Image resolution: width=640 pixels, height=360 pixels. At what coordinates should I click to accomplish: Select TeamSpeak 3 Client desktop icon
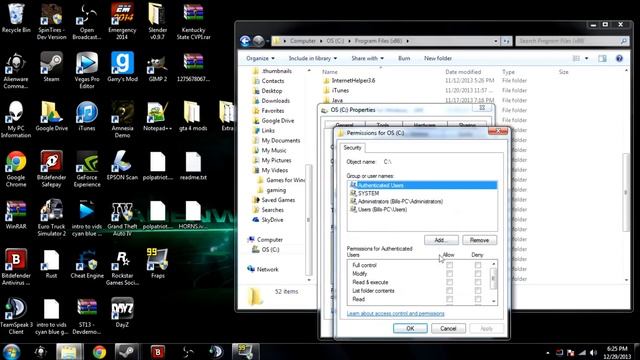tap(16, 316)
